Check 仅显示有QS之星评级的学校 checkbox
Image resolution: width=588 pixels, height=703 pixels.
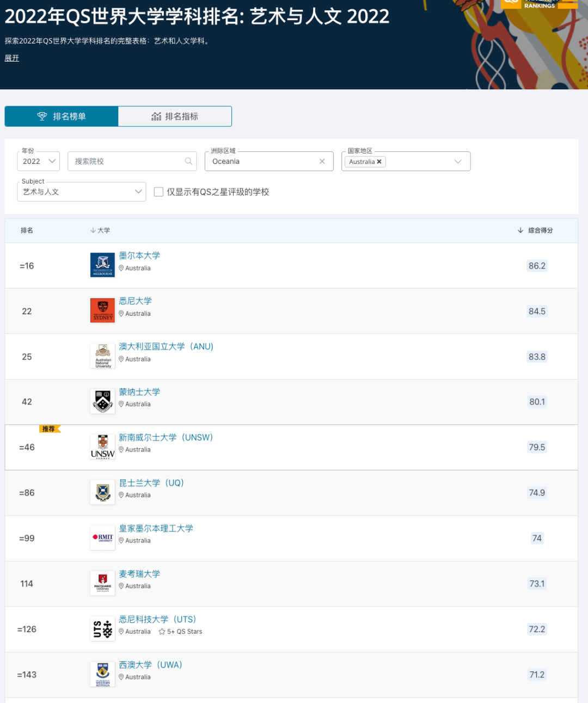(159, 192)
